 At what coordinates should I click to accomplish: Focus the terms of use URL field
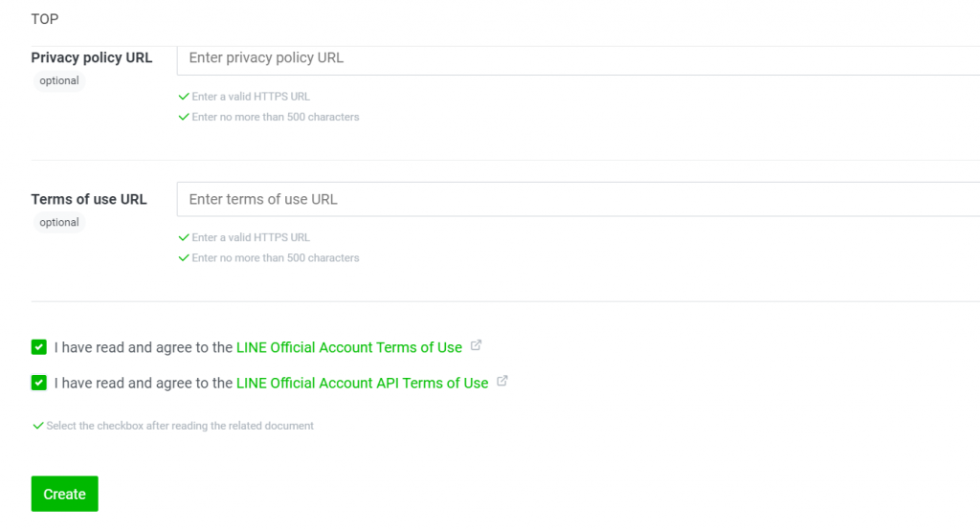point(578,199)
